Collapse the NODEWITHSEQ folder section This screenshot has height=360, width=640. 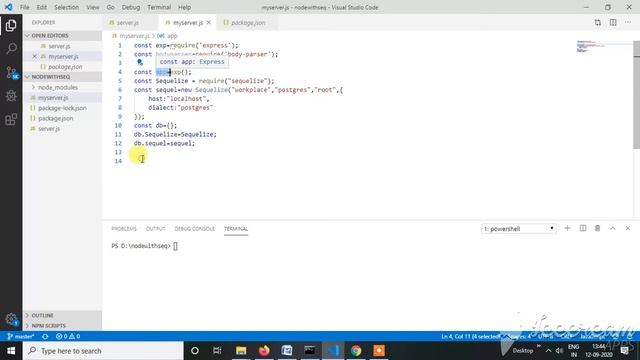click(62, 77)
